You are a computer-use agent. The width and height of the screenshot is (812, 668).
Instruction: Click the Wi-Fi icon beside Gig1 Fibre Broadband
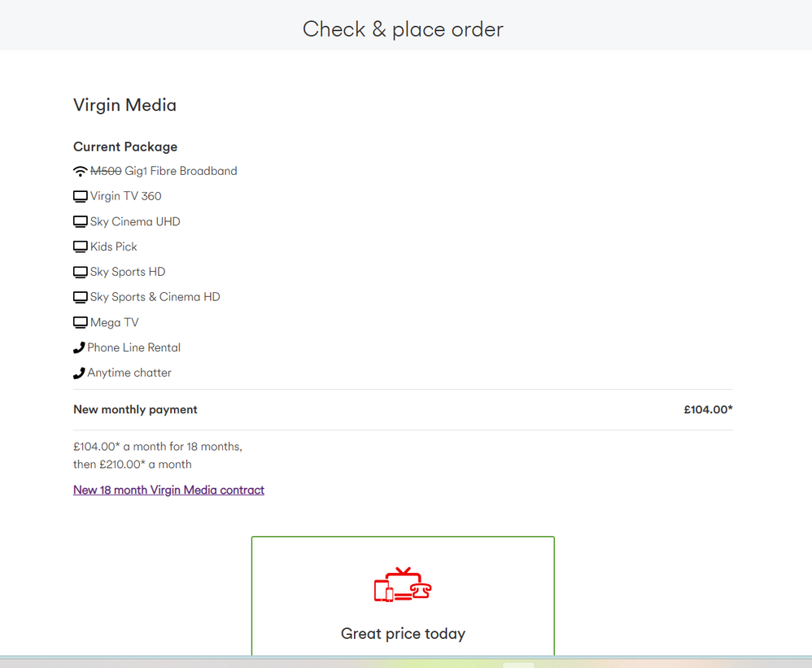[x=81, y=171]
